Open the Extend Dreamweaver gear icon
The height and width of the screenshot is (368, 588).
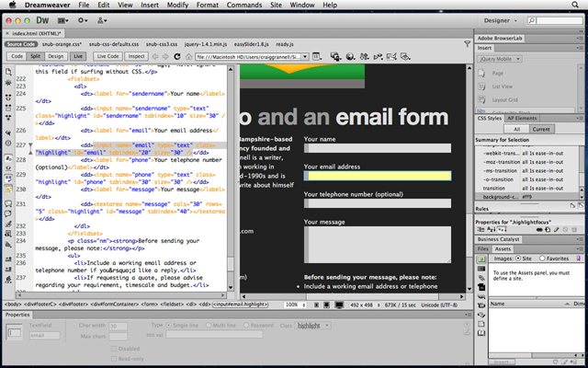tap(83, 20)
